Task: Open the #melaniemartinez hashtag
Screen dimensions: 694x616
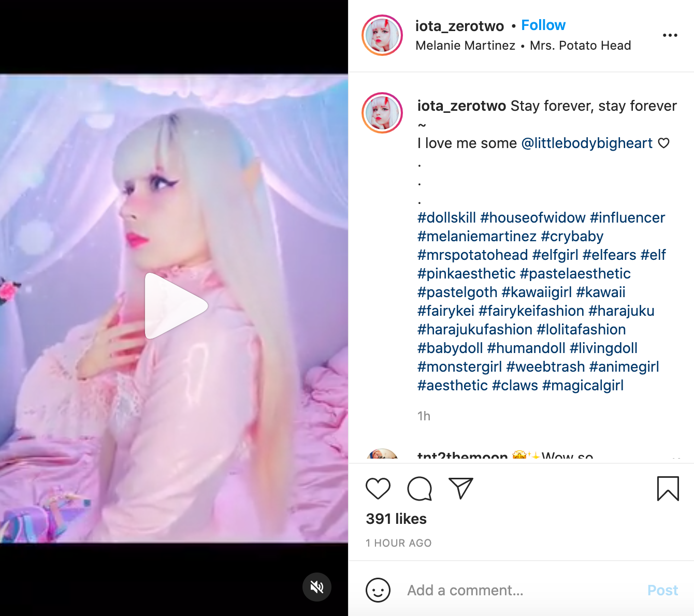Action: tap(477, 237)
